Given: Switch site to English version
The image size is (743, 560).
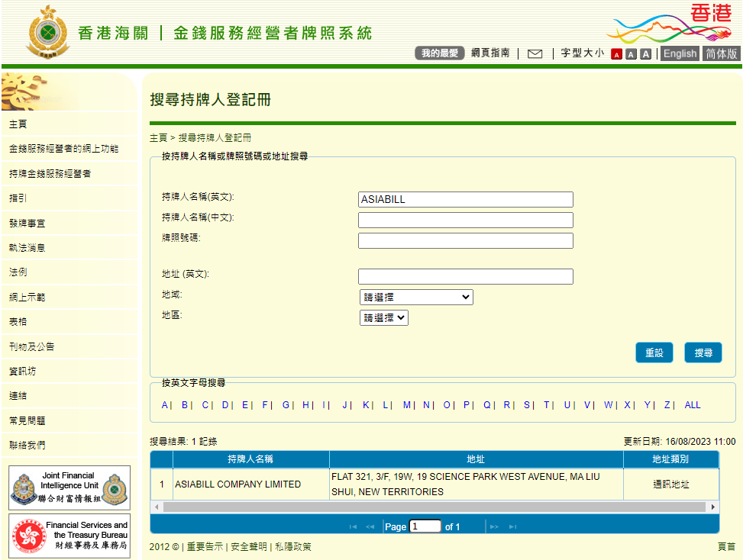Looking at the screenshot, I should coord(680,53).
